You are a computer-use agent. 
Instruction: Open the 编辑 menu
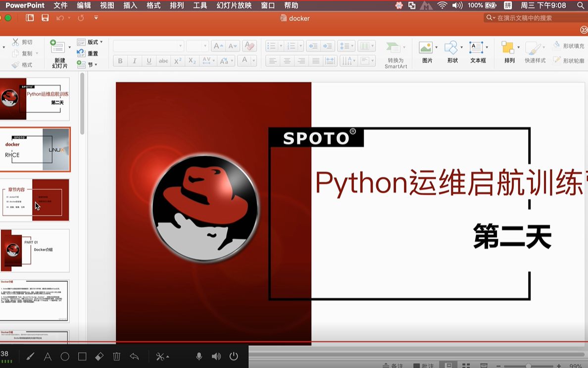[x=84, y=5]
